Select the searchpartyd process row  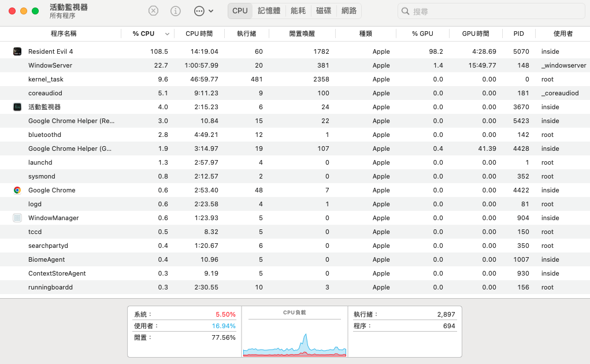click(x=295, y=246)
